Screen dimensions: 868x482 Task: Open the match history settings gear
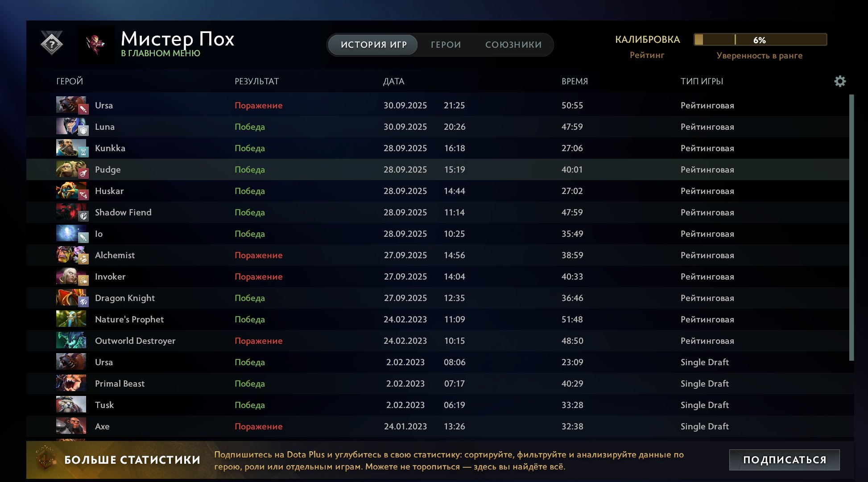(x=840, y=81)
